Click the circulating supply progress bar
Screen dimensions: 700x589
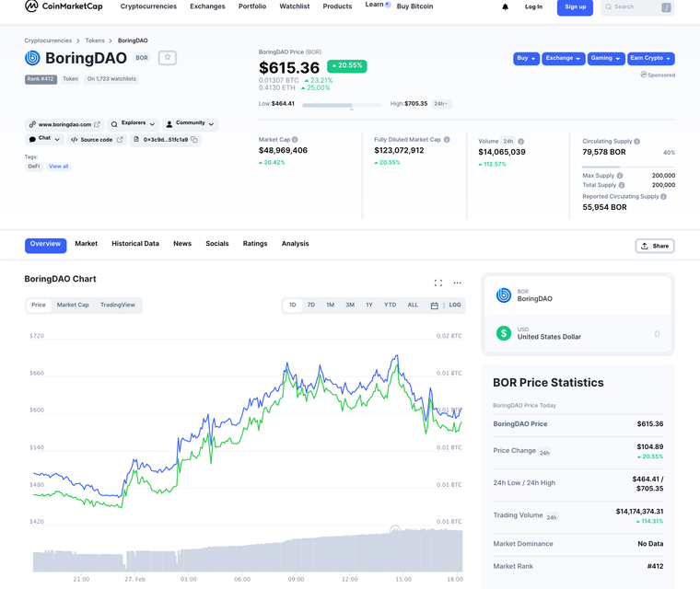[x=628, y=167]
